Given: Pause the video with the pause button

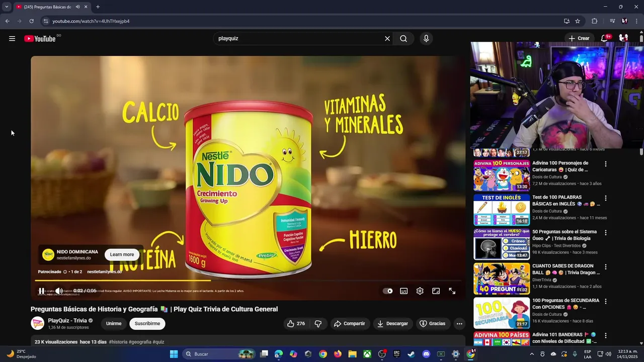Looking at the screenshot, I should tap(42, 291).
